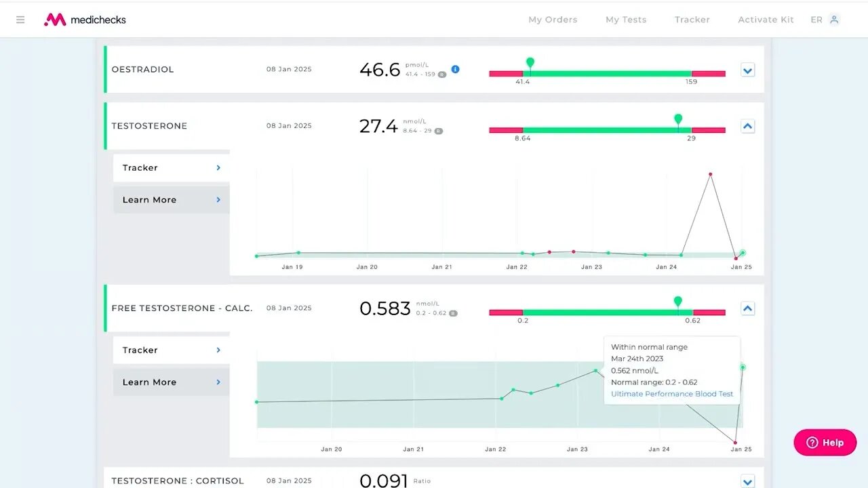Click the Jan 22 label on Free Testosterone chart
868x488 pixels.
495,449
